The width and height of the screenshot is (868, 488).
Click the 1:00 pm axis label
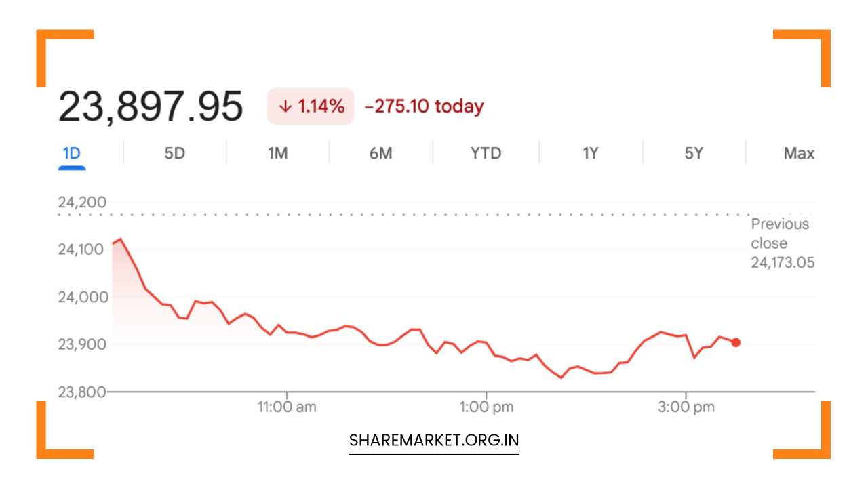tap(486, 407)
